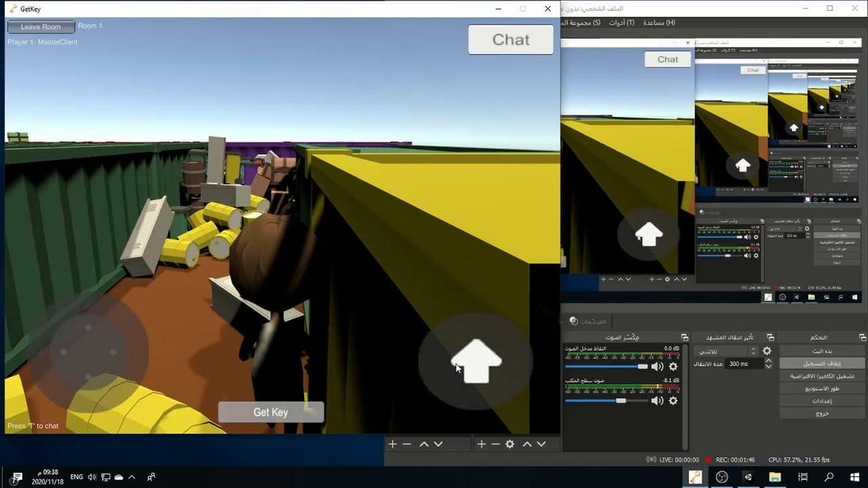Expand the hidden system tray icons chevron

pos(132,477)
